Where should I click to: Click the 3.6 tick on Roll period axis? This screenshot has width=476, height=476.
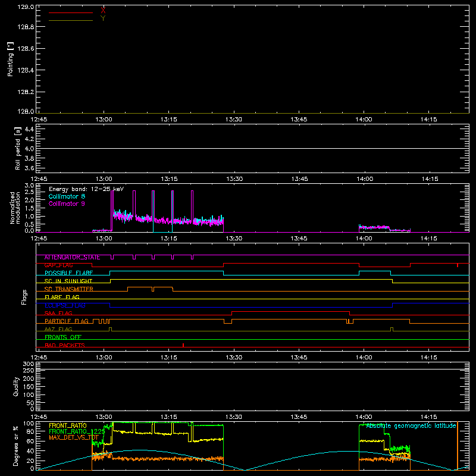tap(29, 168)
